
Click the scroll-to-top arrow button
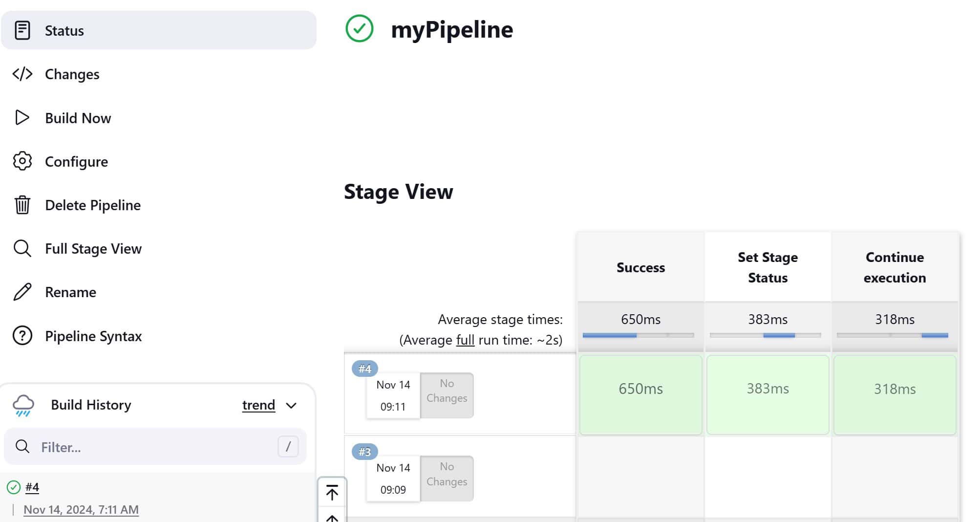point(332,493)
